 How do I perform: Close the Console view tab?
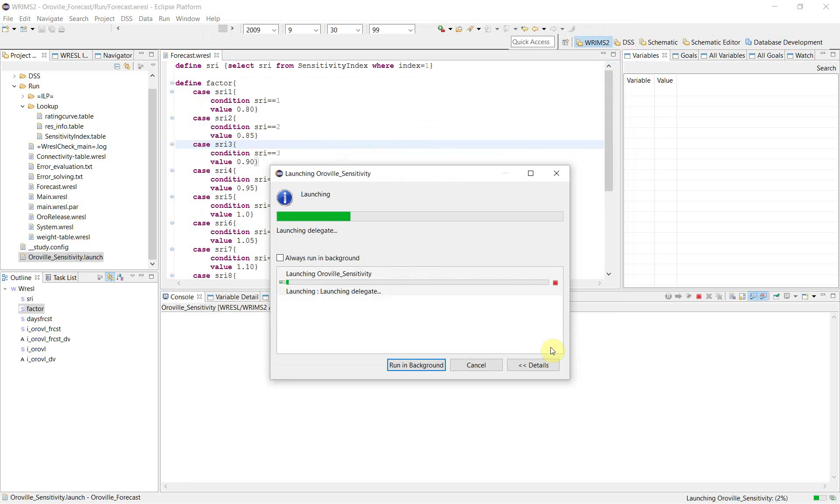(199, 297)
